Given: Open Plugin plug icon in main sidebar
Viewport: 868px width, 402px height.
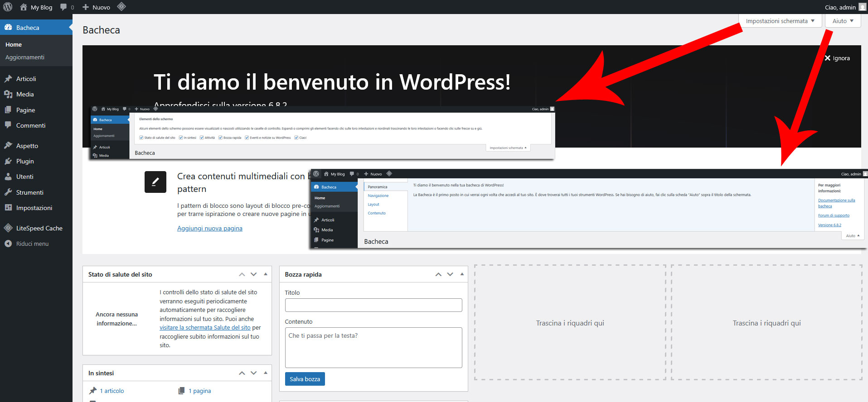Looking at the screenshot, I should (x=8, y=161).
